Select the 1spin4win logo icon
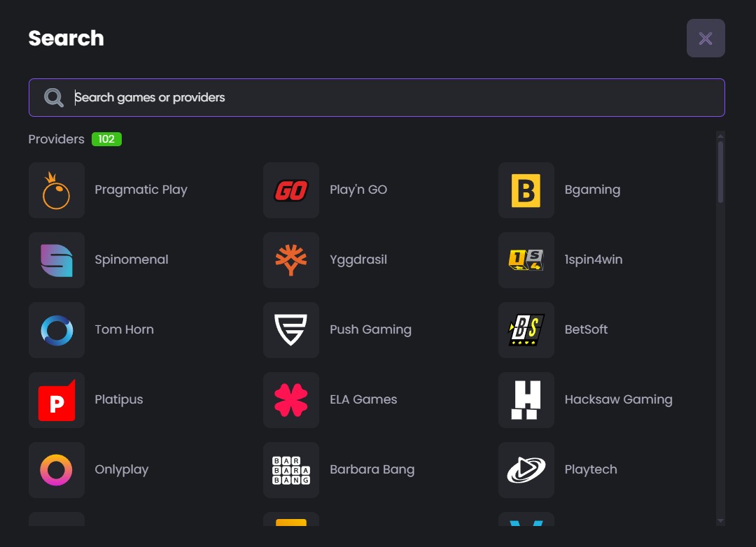Screen dimensions: 756x547 [x=526, y=260]
